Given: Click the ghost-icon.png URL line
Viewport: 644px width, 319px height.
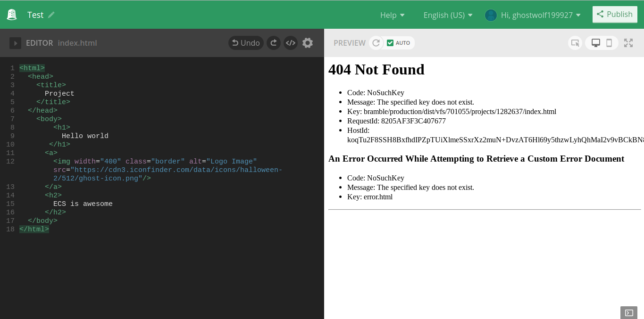Looking at the screenshot, I should point(102,179).
